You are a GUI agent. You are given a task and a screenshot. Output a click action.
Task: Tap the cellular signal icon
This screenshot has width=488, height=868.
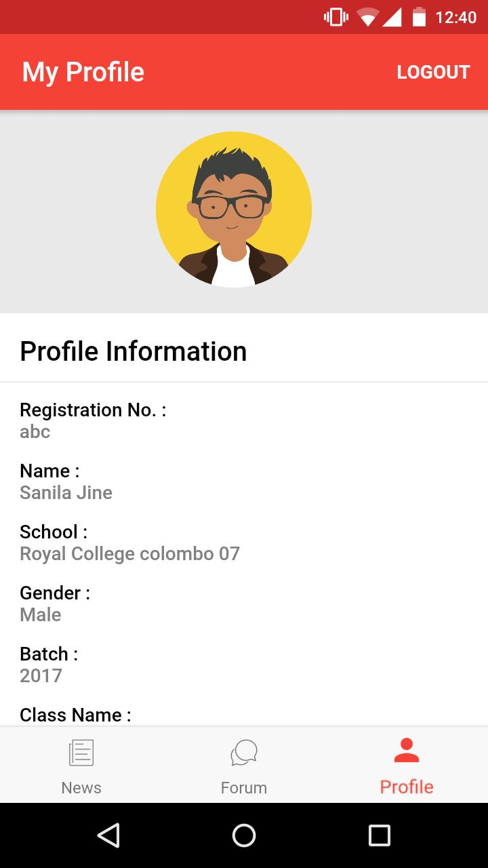(x=392, y=17)
